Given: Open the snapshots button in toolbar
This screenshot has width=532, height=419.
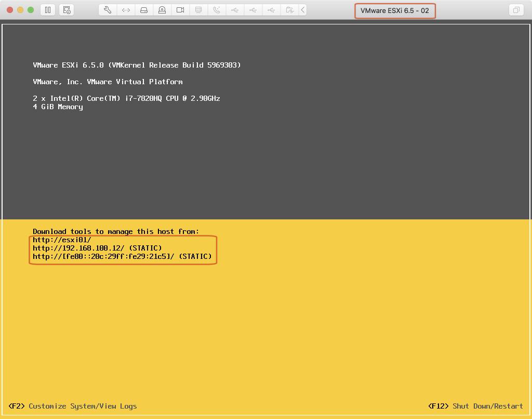Looking at the screenshot, I should (66, 10).
